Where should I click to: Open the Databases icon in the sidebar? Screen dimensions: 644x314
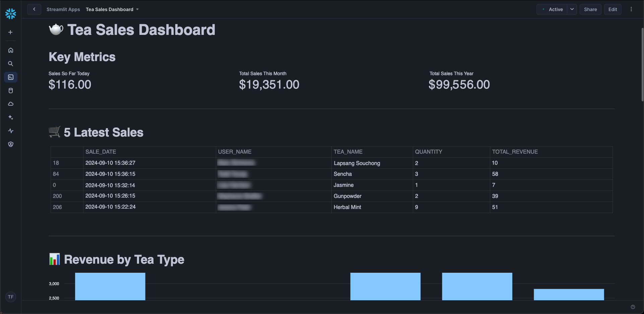pos(10,90)
